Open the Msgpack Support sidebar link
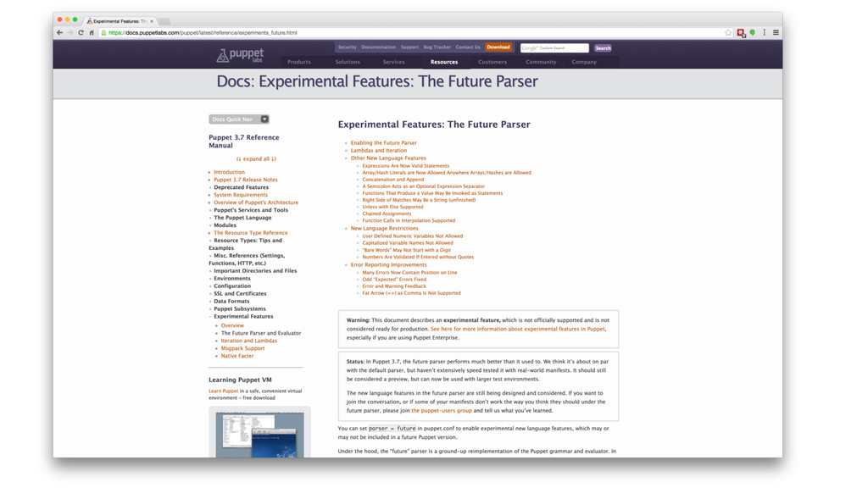Image resolution: width=868 pixels, height=488 pixels. (242, 348)
